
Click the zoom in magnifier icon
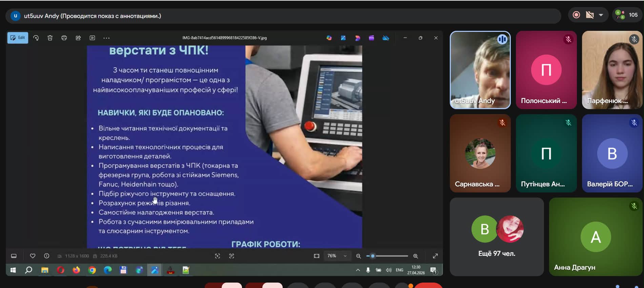pyautogui.click(x=416, y=256)
